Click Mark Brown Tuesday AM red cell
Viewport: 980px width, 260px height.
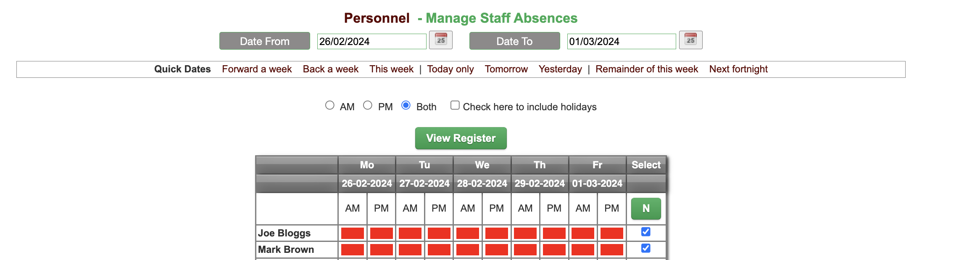click(x=410, y=249)
